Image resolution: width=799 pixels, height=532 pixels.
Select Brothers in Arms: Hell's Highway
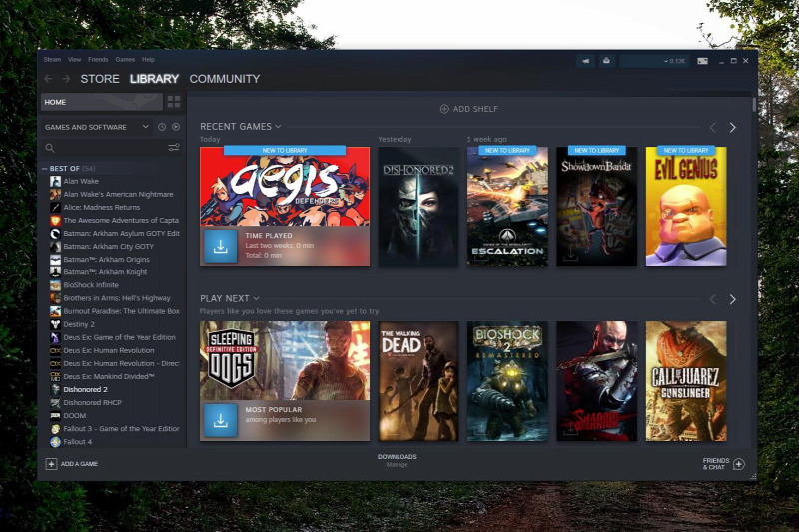[x=117, y=298]
